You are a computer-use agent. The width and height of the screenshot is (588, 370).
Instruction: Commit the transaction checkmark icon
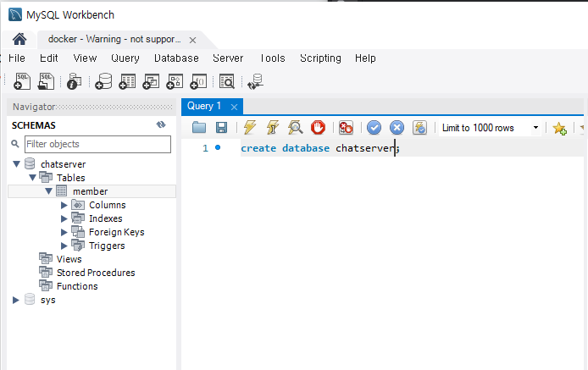[x=374, y=128]
